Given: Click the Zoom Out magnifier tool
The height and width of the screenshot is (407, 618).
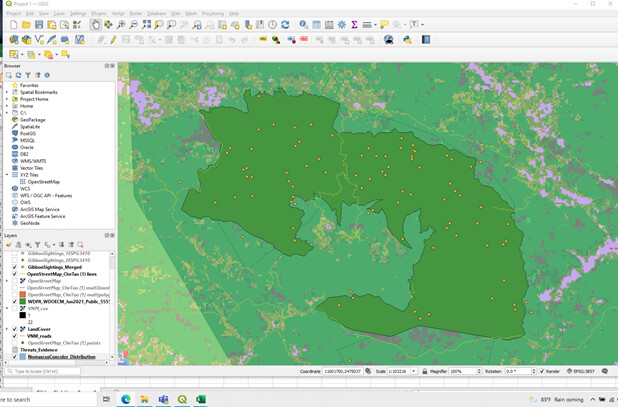Looking at the screenshot, I should [134, 25].
